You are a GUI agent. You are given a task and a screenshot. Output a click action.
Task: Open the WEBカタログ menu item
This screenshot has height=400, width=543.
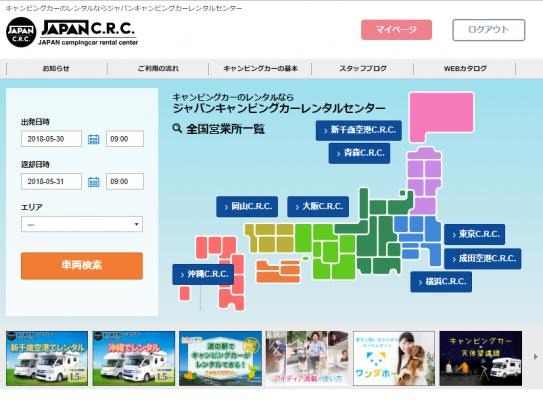(x=465, y=69)
